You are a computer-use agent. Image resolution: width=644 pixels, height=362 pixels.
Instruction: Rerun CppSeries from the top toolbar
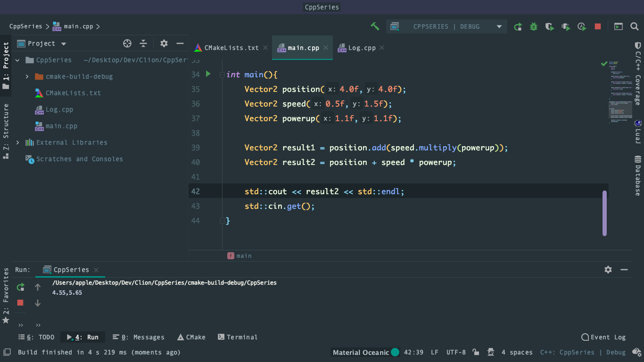click(x=518, y=27)
